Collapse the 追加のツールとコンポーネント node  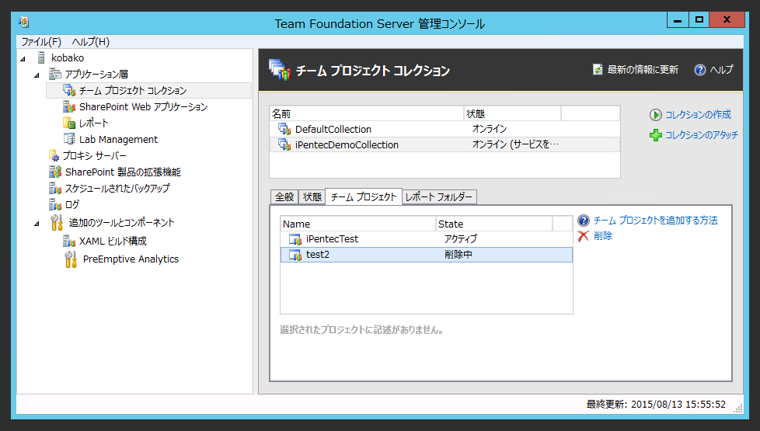pos(36,223)
